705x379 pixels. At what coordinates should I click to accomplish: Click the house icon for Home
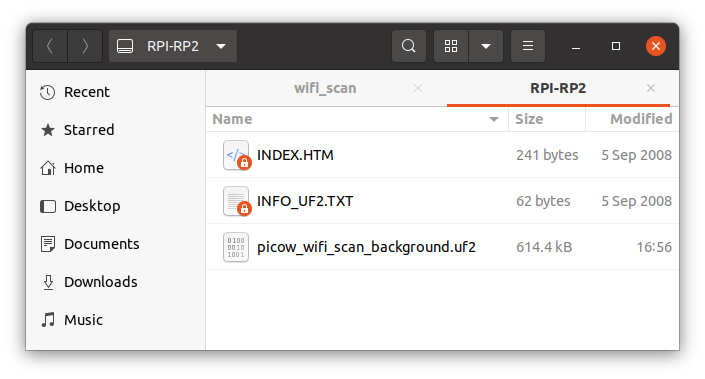pyautogui.click(x=48, y=168)
